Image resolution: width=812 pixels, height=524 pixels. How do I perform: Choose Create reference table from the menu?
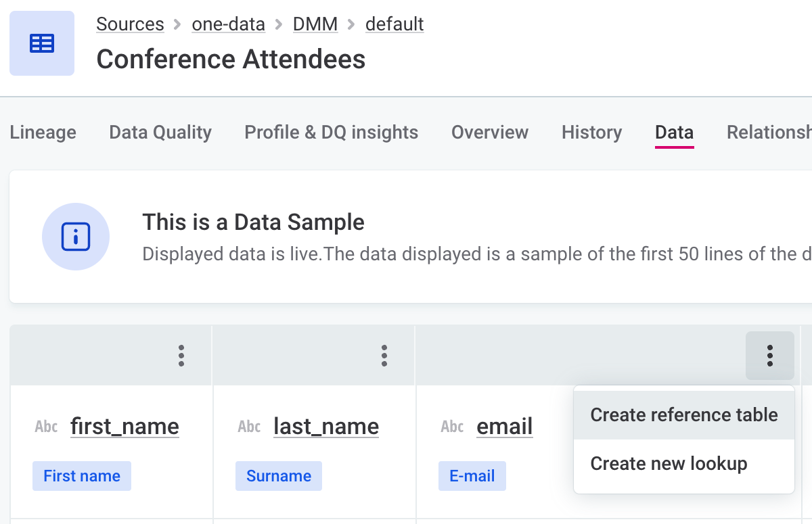683,414
